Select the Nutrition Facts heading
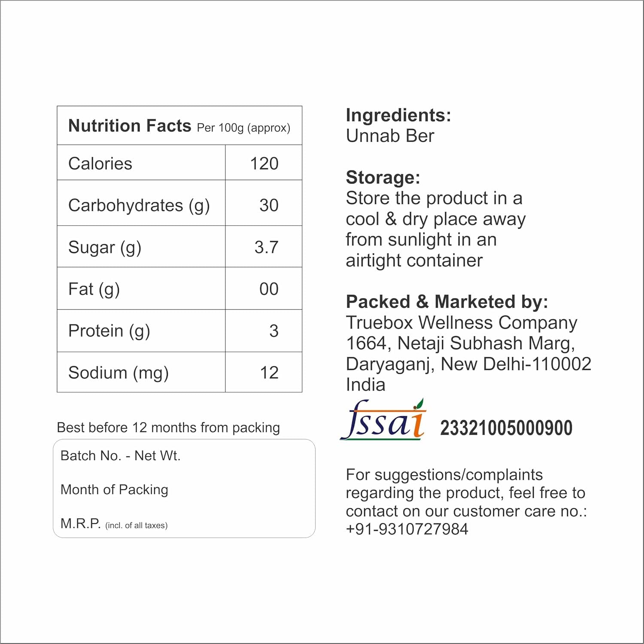 pos(129,126)
